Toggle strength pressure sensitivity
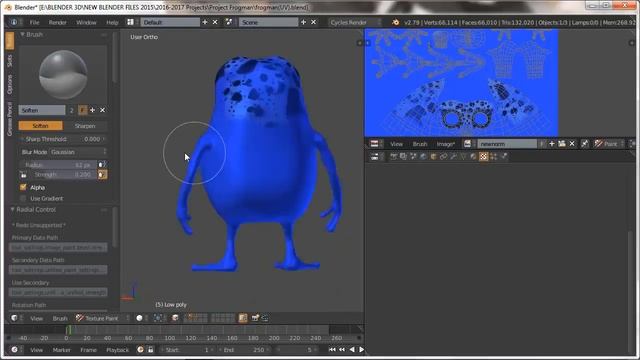This screenshot has height=360, width=640. click(102, 175)
